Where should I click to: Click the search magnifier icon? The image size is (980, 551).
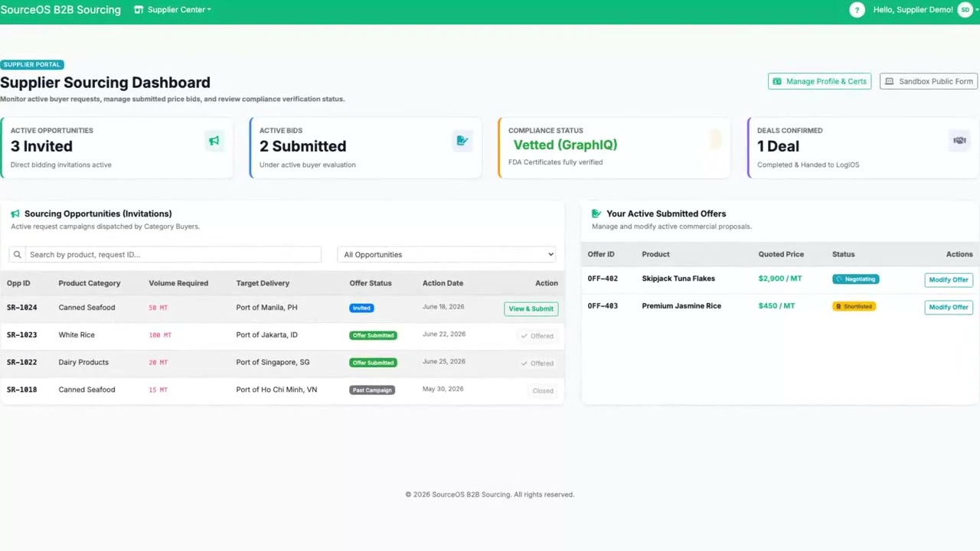coord(17,255)
